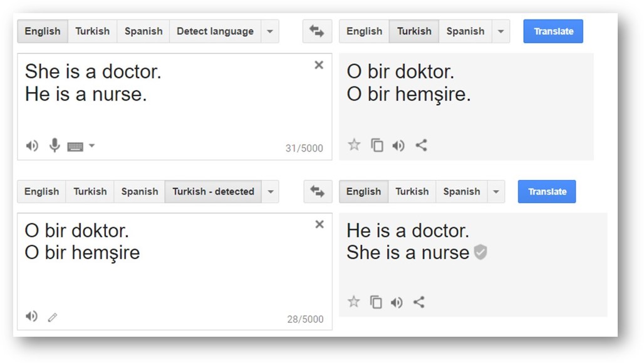Copy the upper Turkish translation
The width and height of the screenshot is (644, 363).
tap(377, 145)
